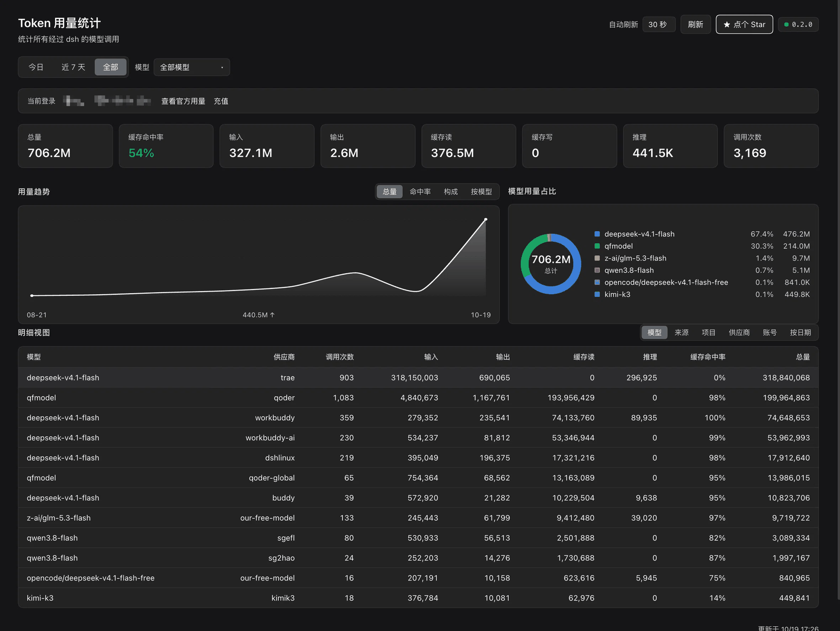Click the 调用次数 column header
The height and width of the screenshot is (631, 840).
coord(340,357)
